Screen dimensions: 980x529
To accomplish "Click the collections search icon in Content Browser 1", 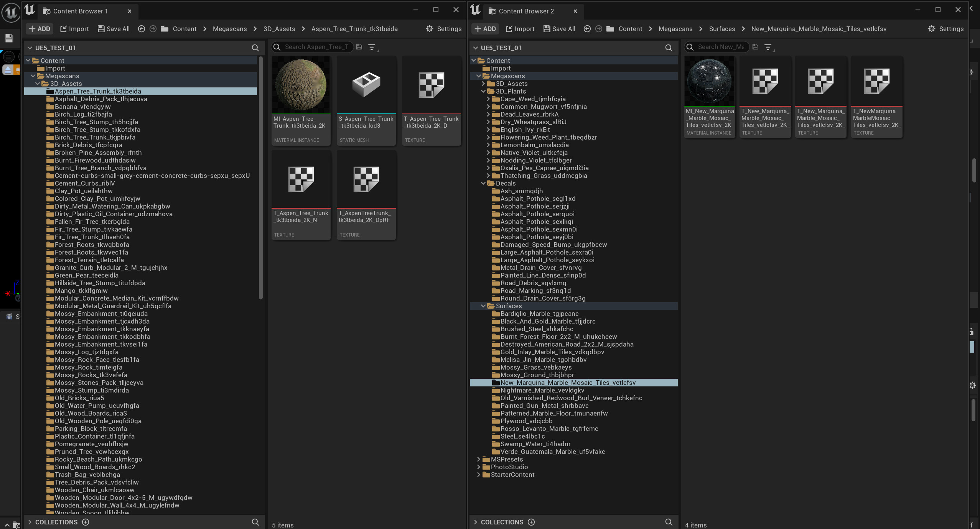I will click(x=255, y=522).
